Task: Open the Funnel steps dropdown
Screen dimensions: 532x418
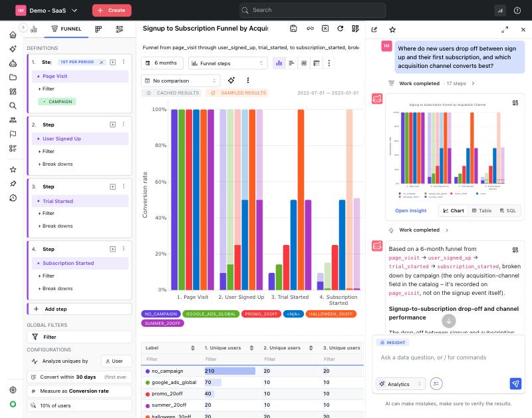Action: (227, 63)
